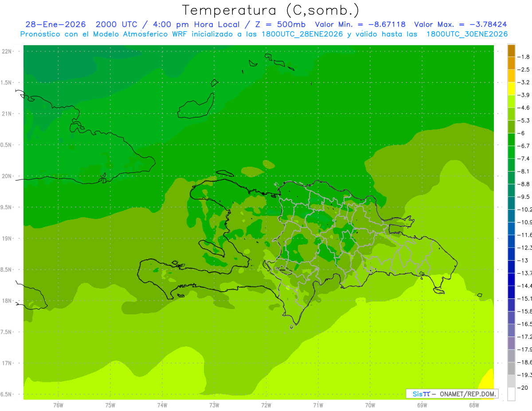Pick the yellow swatch between -3.2 and -3.9
The image size is (532, 411).
tap(511, 89)
